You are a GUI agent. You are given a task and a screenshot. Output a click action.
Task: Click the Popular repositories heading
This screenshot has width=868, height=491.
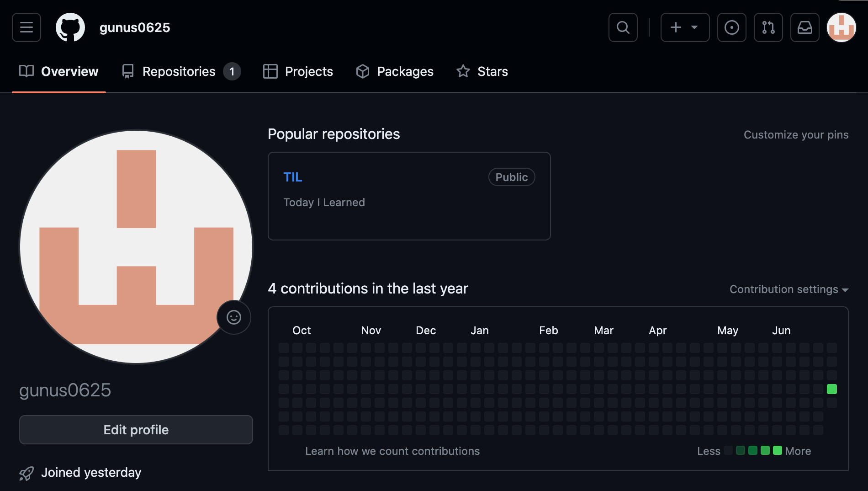pyautogui.click(x=334, y=134)
